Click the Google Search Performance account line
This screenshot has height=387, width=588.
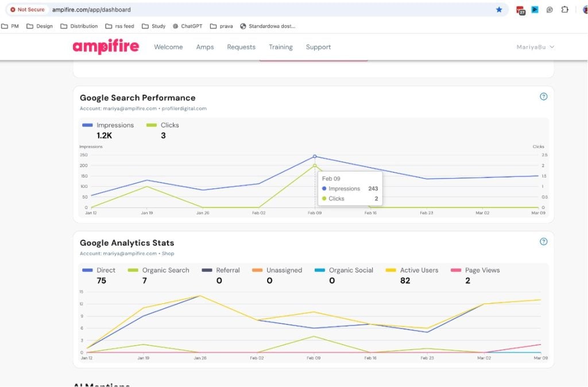tap(143, 109)
